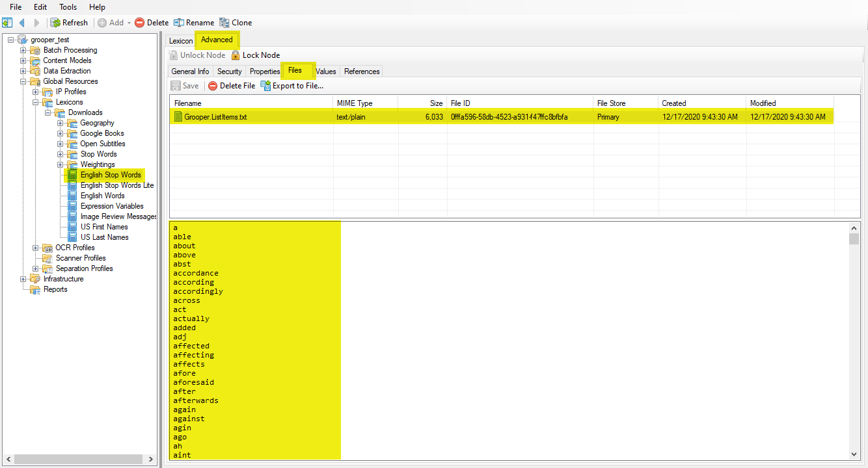Click the Export to File icon
Screen dimensions: 868x468
[265, 86]
